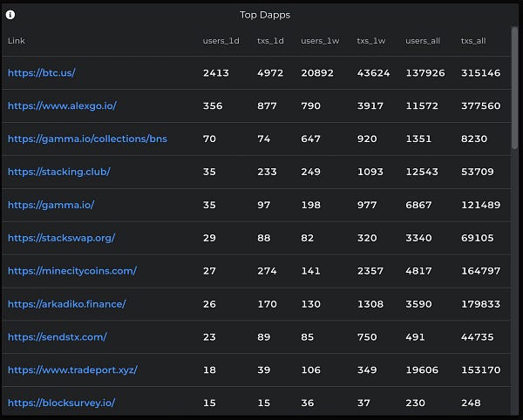Select the value 137926 in btc.us row
Viewport: 523px width, 420px height.
pos(425,73)
